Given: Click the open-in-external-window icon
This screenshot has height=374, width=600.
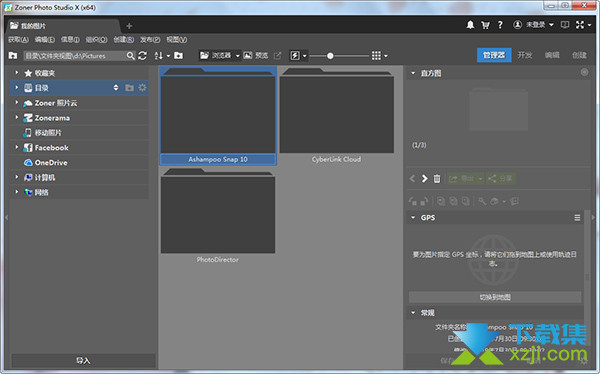Looking at the screenshot, I should [x=277, y=56].
